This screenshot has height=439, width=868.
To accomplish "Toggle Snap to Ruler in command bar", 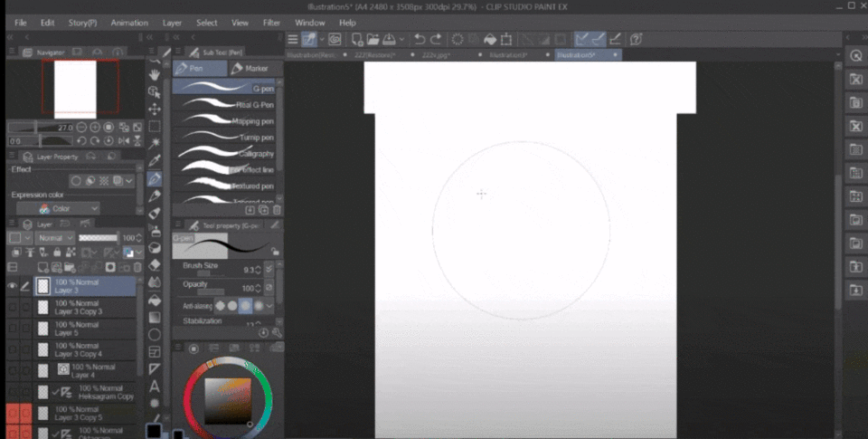I will (x=581, y=39).
